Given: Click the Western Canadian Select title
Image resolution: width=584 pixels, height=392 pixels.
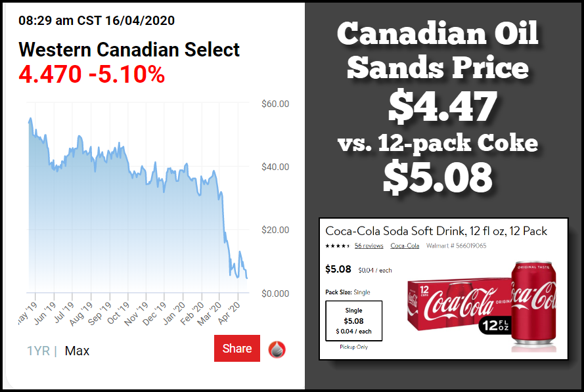Looking at the screenshot, I should point(129,49).
